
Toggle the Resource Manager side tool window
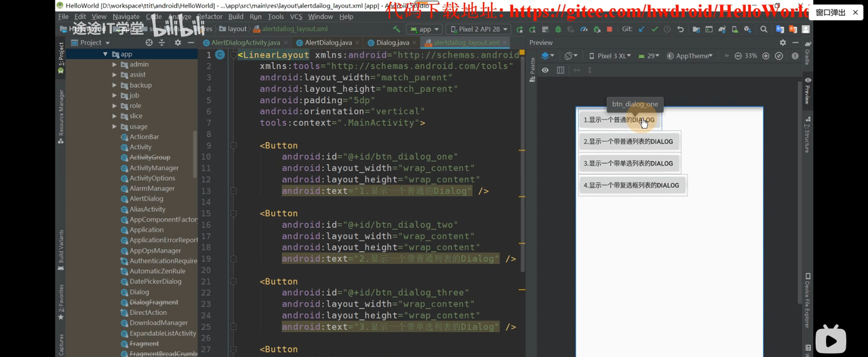[x=60, y=117]
